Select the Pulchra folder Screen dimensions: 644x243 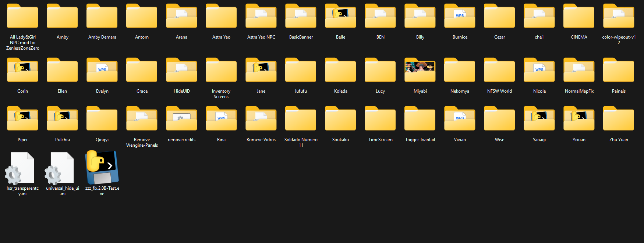pyautogui.click(x=62, y=119)
